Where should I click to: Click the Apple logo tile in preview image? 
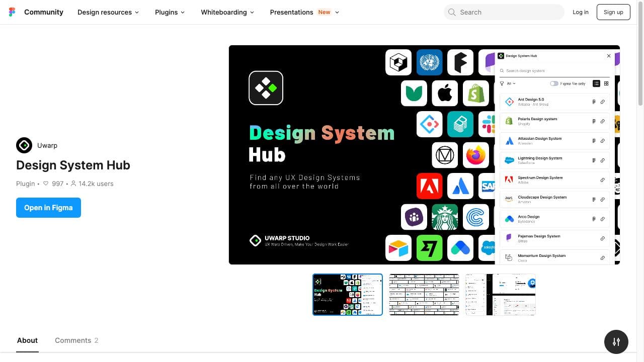point(445,93)
